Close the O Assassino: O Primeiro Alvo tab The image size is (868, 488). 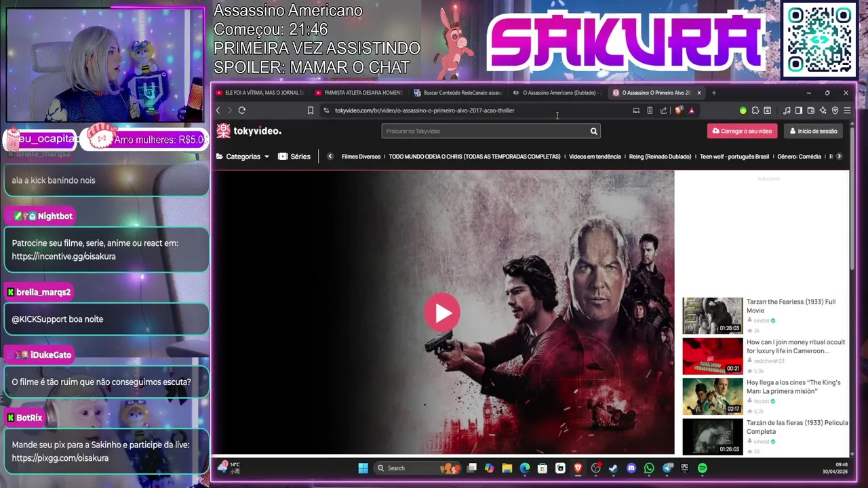pos(698,93)
